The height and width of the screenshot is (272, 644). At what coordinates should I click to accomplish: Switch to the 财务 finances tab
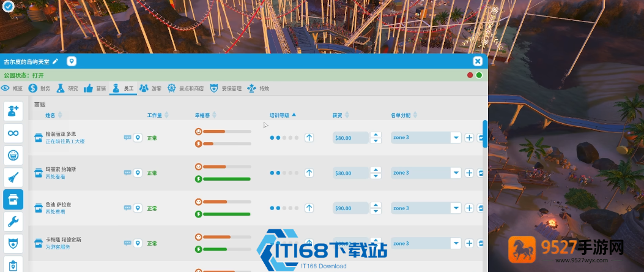(39, 88)
